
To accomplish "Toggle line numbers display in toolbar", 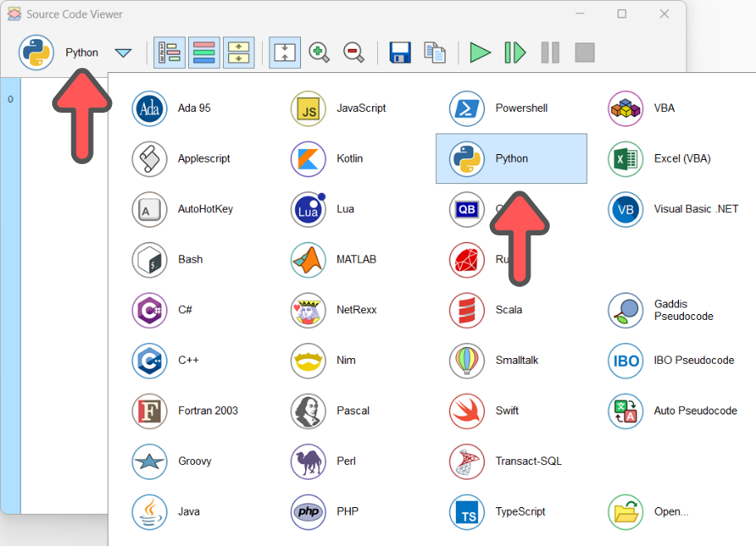I will [x=169, y=52].
